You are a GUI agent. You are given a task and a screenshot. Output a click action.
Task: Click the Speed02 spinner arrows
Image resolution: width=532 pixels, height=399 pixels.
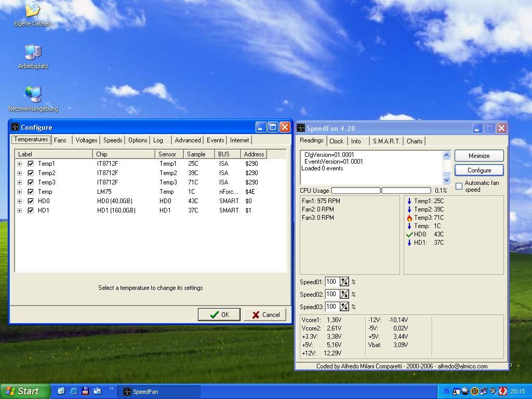coord(344,294)
